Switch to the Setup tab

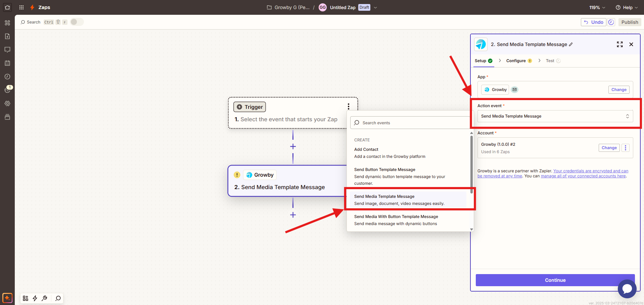[484, 61]
